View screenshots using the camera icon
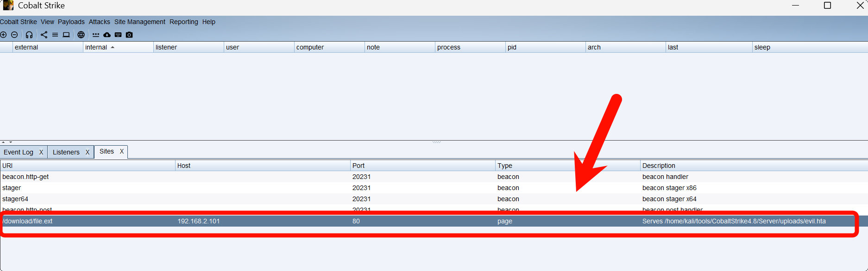The width and height of the screenshot is (868, 271). (x=129, y=35)
